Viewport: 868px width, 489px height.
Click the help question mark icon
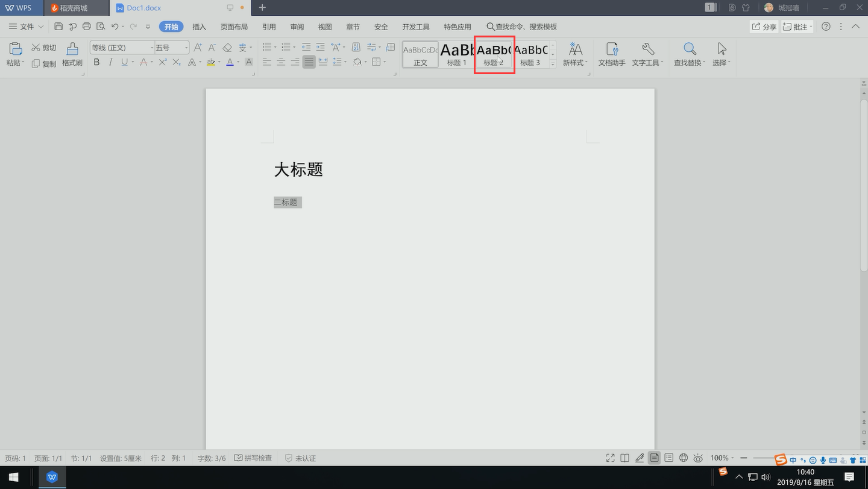[x=826, y=27]
